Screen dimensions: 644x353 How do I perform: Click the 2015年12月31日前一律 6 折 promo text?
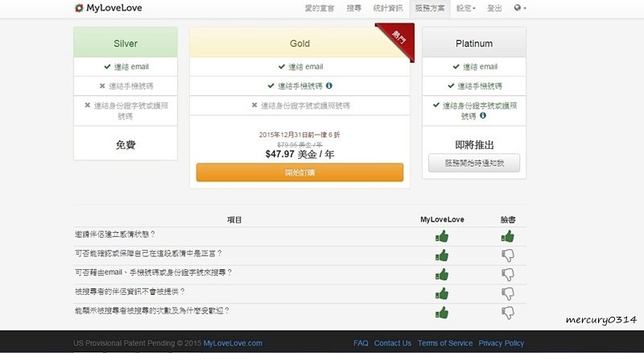click(x=299, y=135)
